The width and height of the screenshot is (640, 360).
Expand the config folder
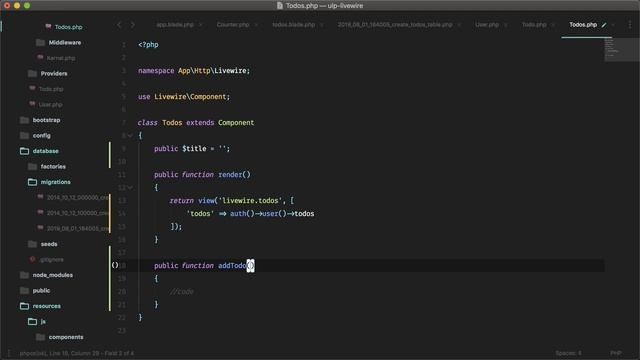coord(42,136)
